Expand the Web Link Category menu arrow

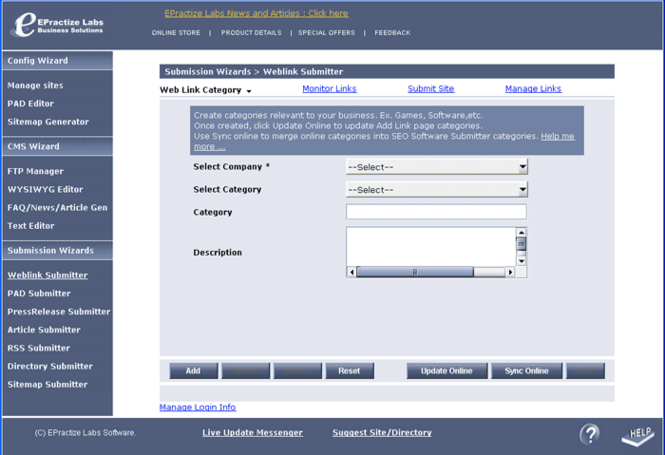[x=249, y=91]
